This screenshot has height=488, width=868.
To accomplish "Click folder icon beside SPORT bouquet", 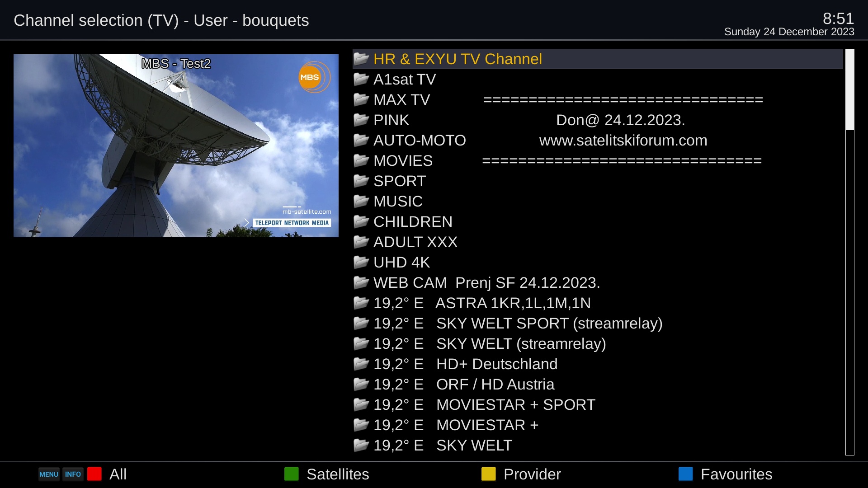I will 361,181.
